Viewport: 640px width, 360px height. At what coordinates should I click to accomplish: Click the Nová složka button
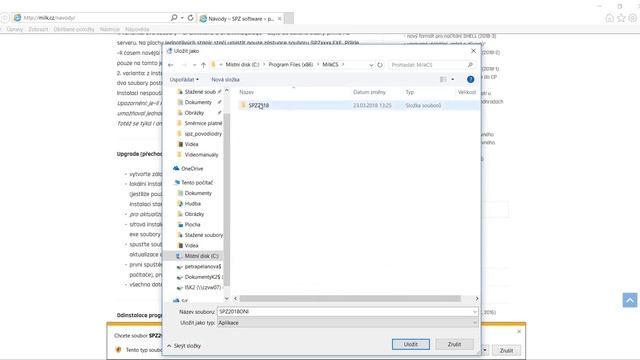pyautogui.click(x=225, y=80)
